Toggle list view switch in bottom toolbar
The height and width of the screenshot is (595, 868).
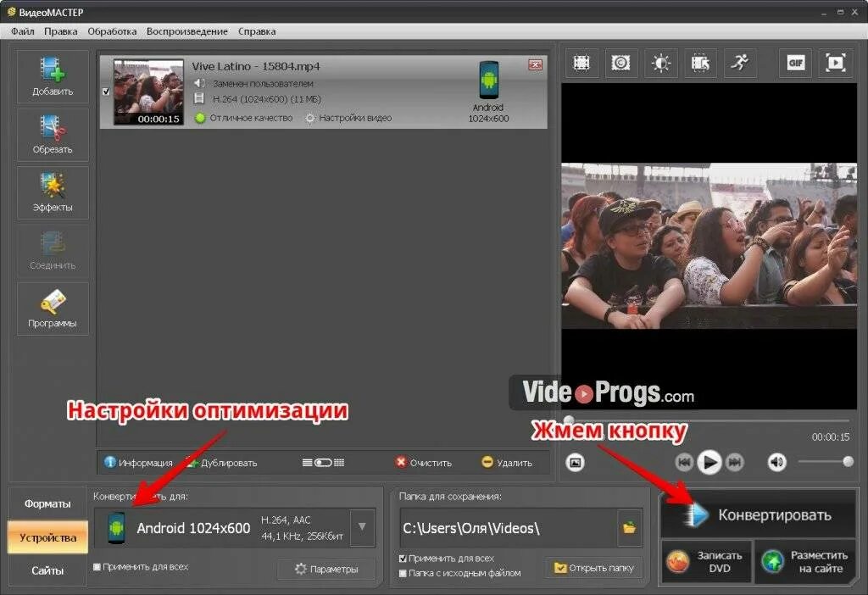pyautogui.click(x=323, y=463)
